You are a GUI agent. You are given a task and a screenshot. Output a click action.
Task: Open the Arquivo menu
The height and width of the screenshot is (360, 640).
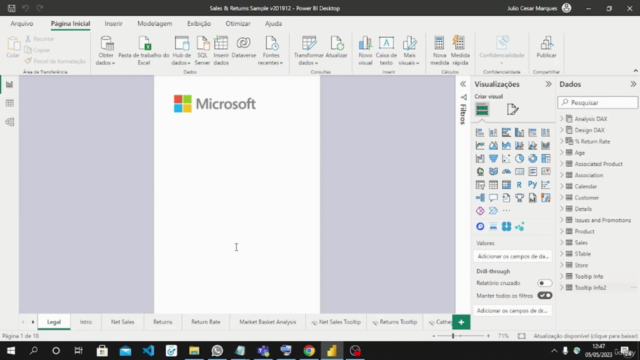click(22, 24)
